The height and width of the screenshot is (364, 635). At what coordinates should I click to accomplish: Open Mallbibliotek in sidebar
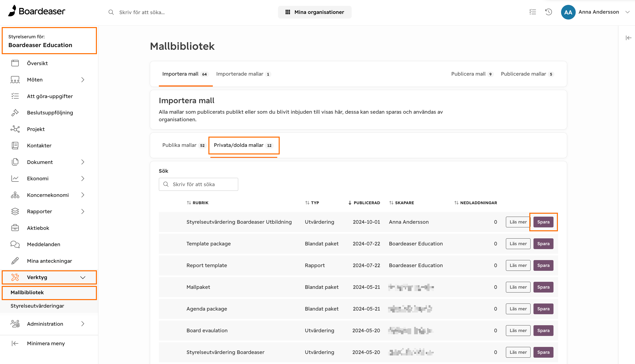(x=27, y=292)
